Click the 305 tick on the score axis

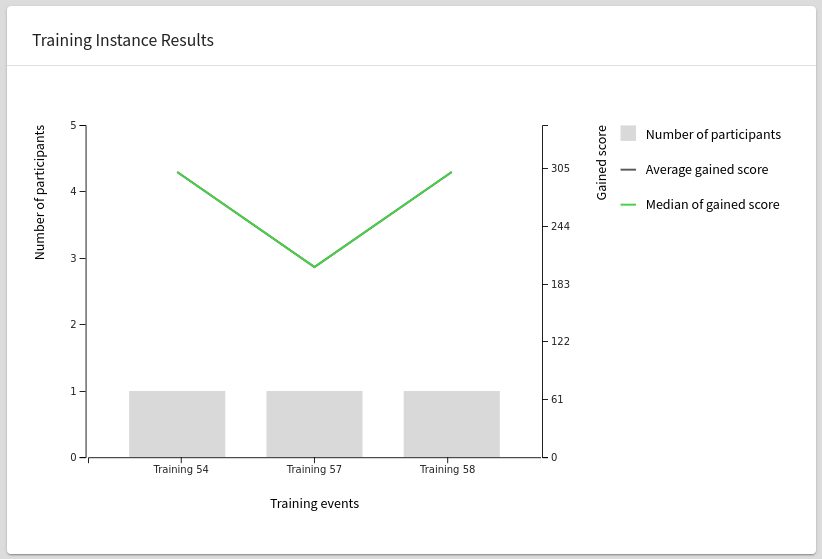[x=560, y=168]
